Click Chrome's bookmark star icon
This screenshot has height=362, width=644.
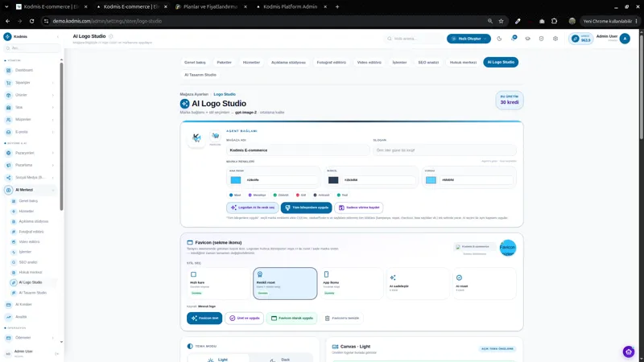click(501, 21)
